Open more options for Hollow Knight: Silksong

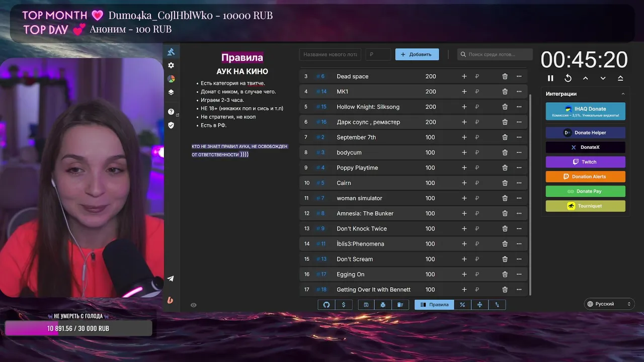tap(519, 107)
